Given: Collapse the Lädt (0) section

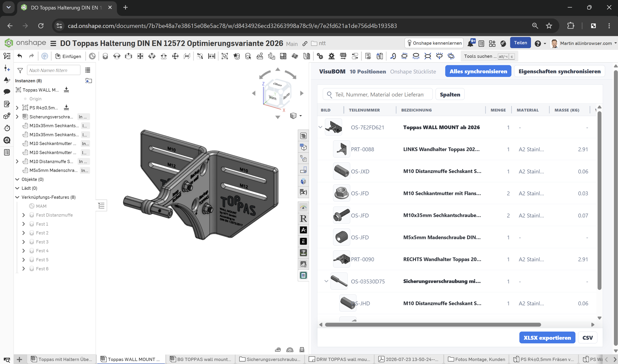Looking at the screenshot, I should click(x=17, y=188).
